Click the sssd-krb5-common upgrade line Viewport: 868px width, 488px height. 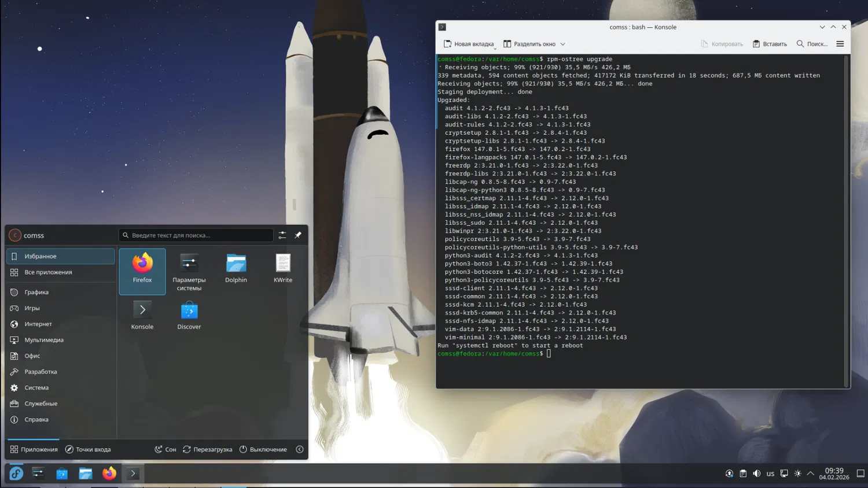530,313
